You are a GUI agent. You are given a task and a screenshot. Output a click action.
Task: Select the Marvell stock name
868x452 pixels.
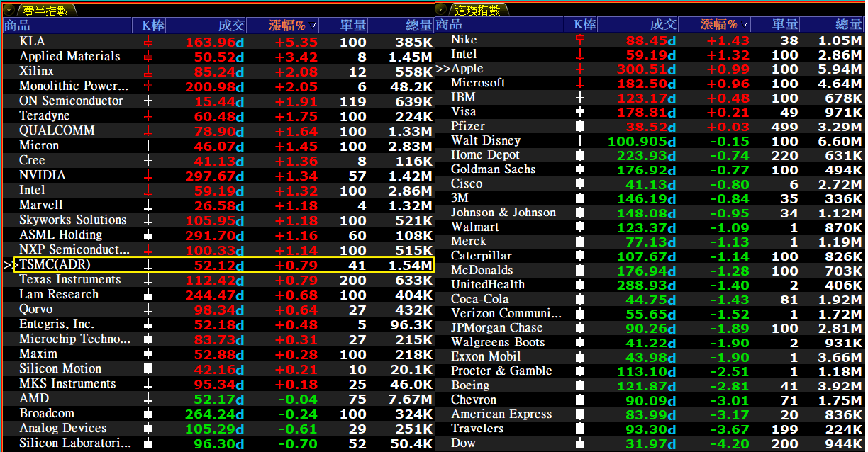(41, 205)
